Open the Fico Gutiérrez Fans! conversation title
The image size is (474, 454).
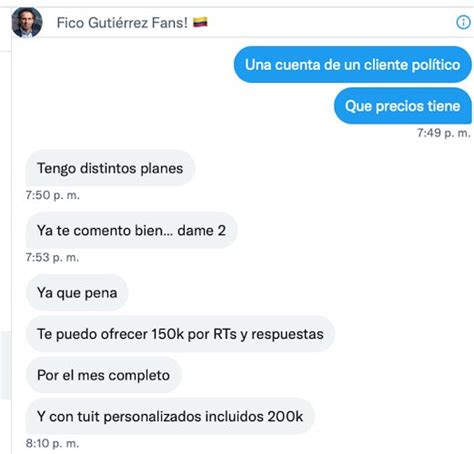tap(122, 23)
